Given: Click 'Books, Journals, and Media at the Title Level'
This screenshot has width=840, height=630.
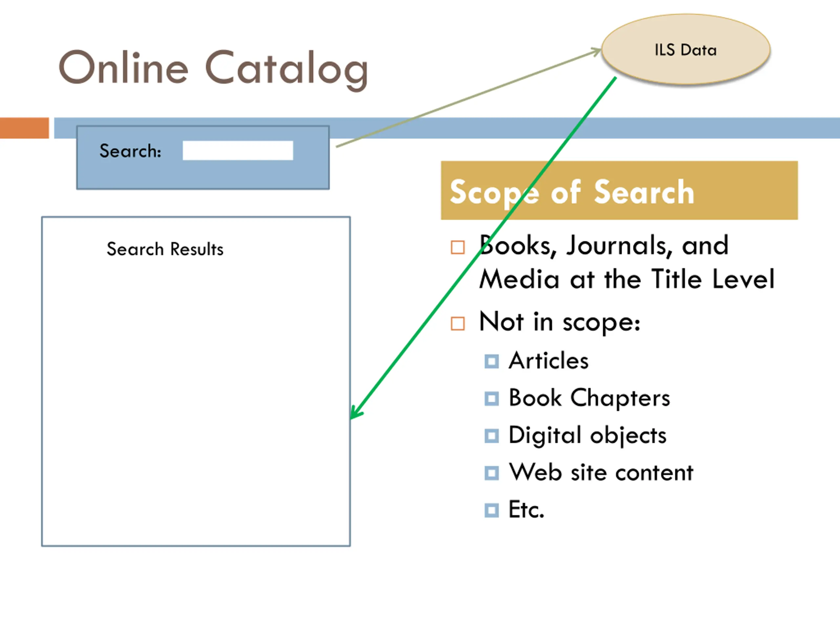Looking at the screenshot, I should (x=627, y=262).
